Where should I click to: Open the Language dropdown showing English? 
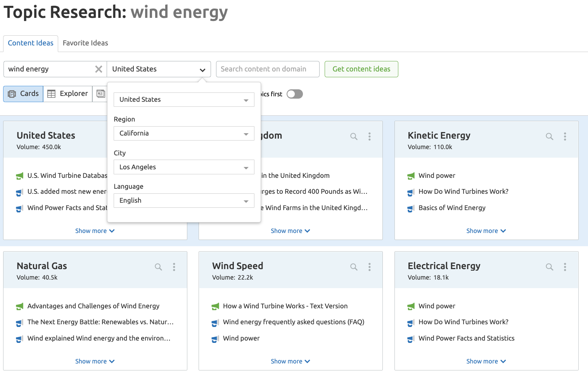pos(184,200)
